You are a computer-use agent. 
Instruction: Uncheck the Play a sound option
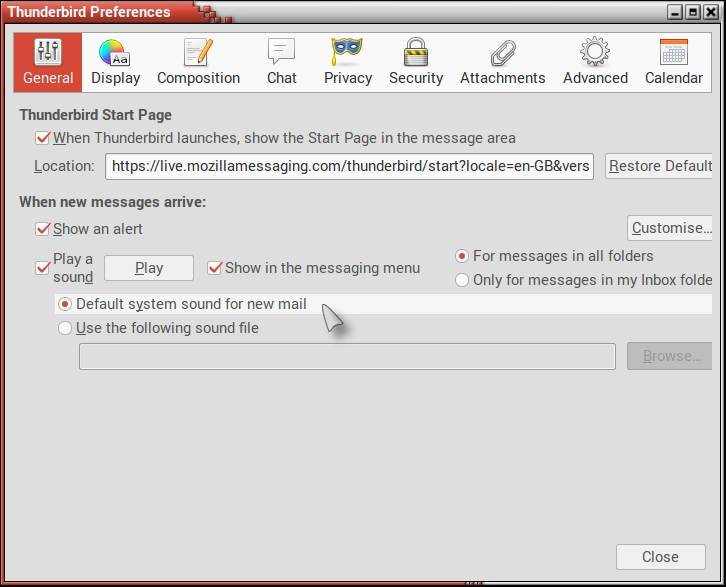[x=43, y=268]
